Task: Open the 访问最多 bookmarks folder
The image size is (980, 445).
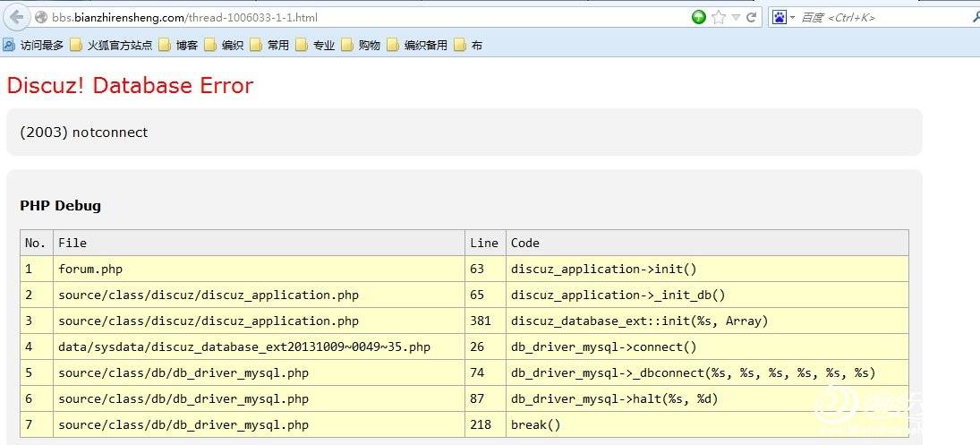Action: tap(33, 45)
